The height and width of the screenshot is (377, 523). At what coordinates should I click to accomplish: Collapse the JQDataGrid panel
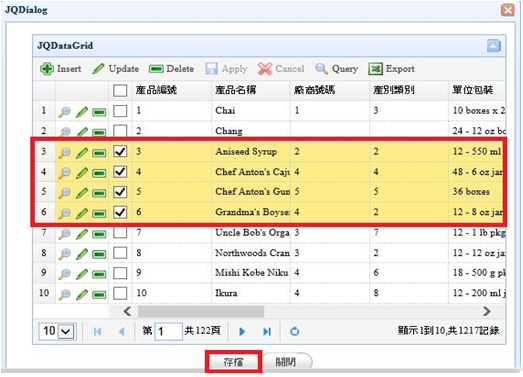pyautogui.click(x=494, y=46)
